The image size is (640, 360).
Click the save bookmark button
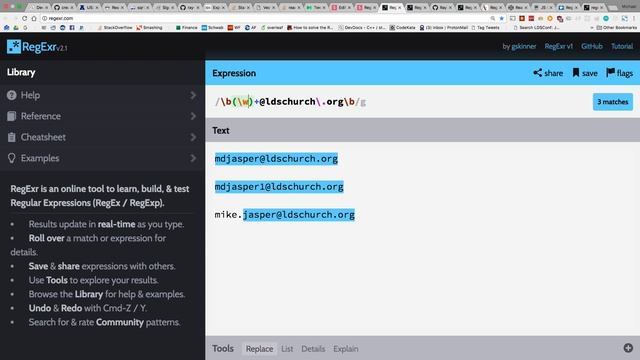point(585,73)
